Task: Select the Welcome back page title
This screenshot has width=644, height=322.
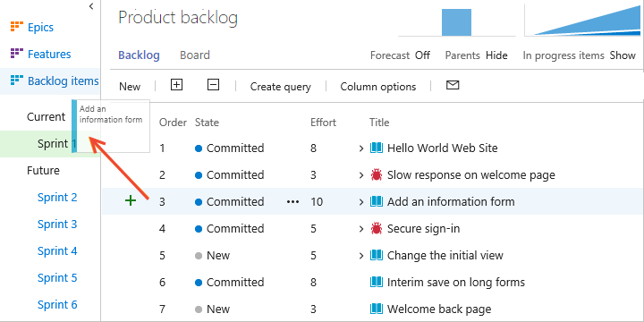Action: coord(439,309)
